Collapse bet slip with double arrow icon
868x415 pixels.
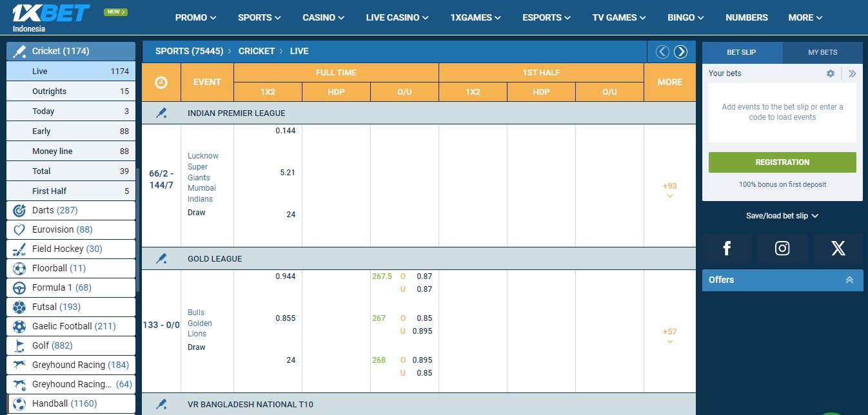coord(852,73)
